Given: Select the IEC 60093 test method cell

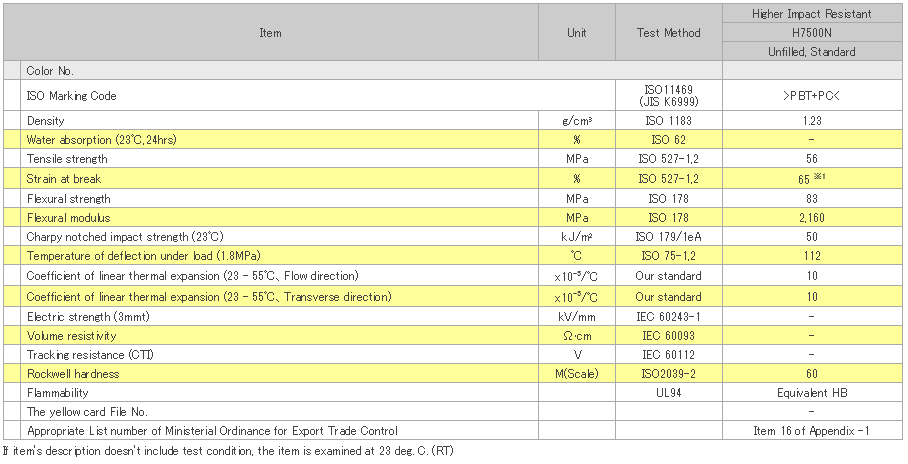Looking at the screenshot, I should [668, 335].
